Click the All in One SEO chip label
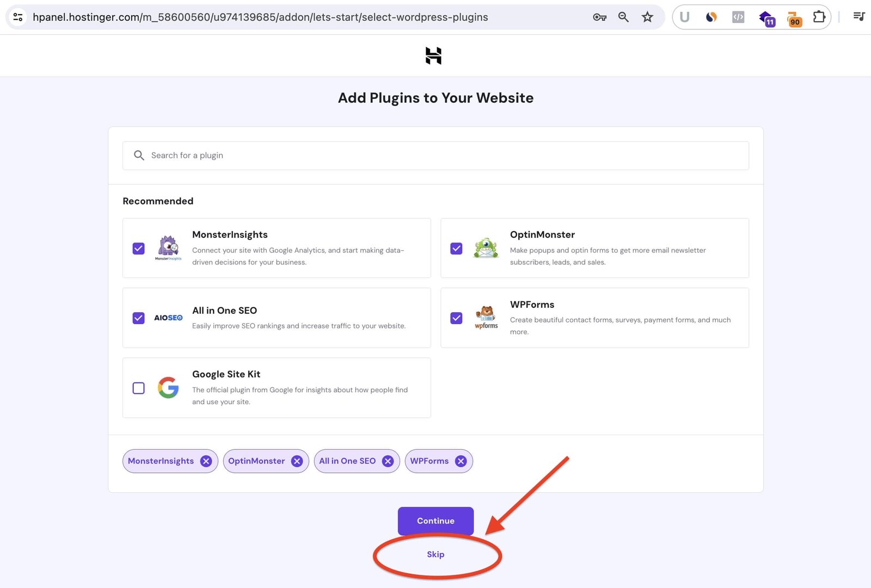Image resolution: width=871 pixels, height=588 pixels. pyautogui.click(x=347, y=461)
